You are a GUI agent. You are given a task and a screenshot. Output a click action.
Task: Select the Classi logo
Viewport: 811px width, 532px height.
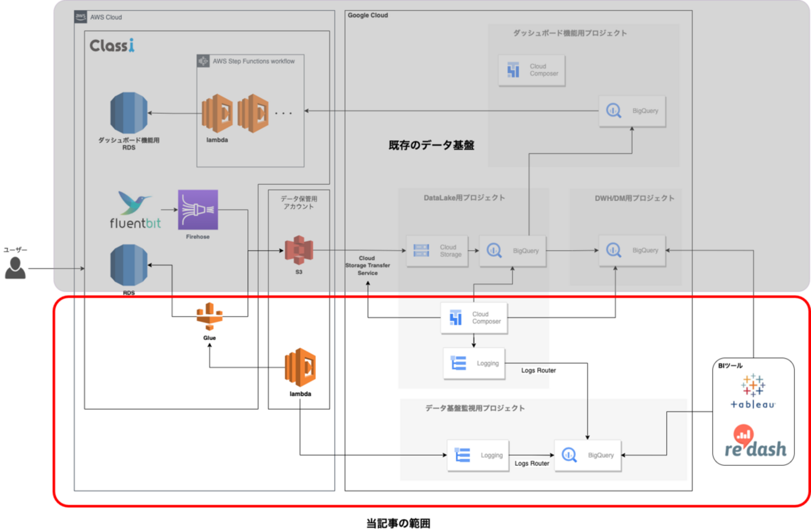coord(112,46)
